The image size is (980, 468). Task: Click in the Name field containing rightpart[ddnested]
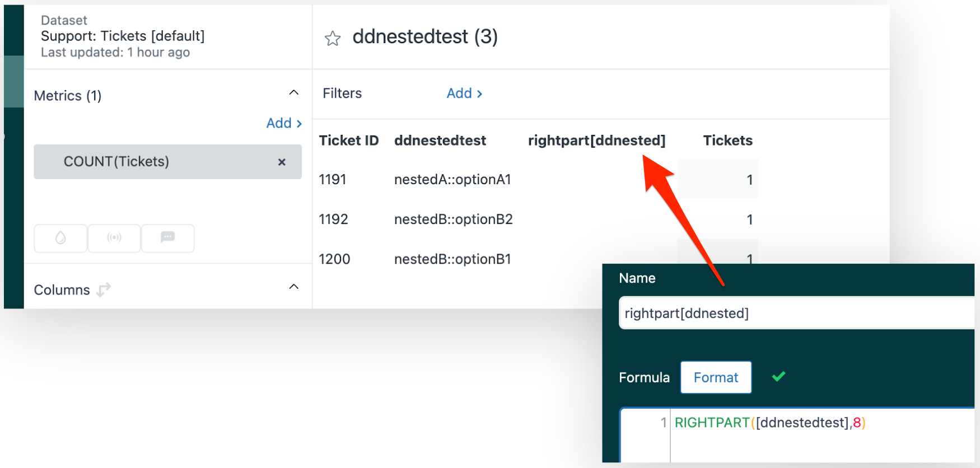coord(795,313)
